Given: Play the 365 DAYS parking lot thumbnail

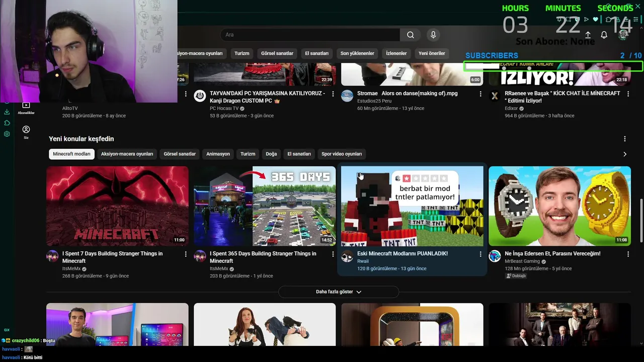Looking at the screenshot, I should (265, 206).
